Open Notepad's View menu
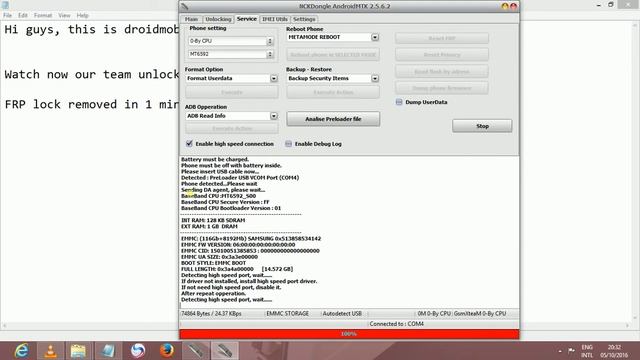 64,15
